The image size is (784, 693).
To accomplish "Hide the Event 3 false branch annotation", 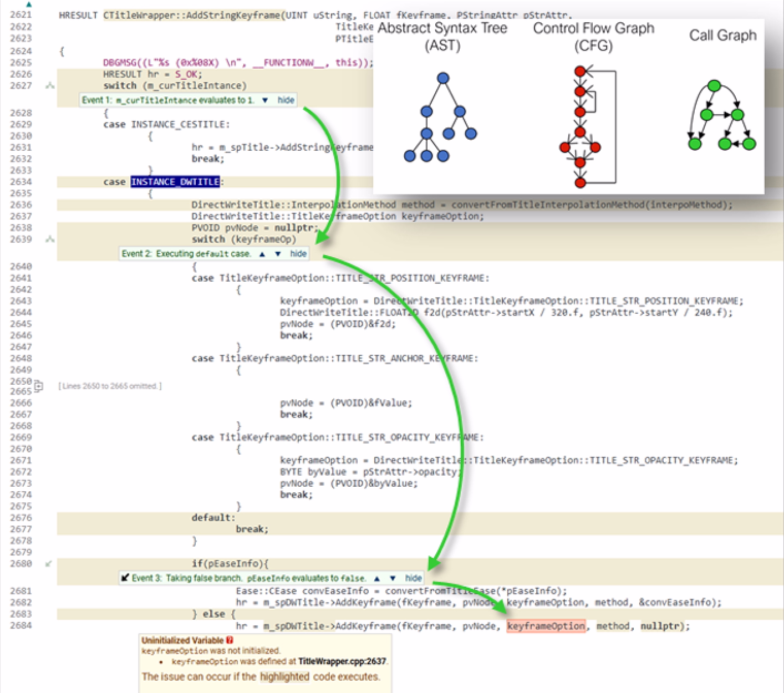I will [x=413, y=578].
